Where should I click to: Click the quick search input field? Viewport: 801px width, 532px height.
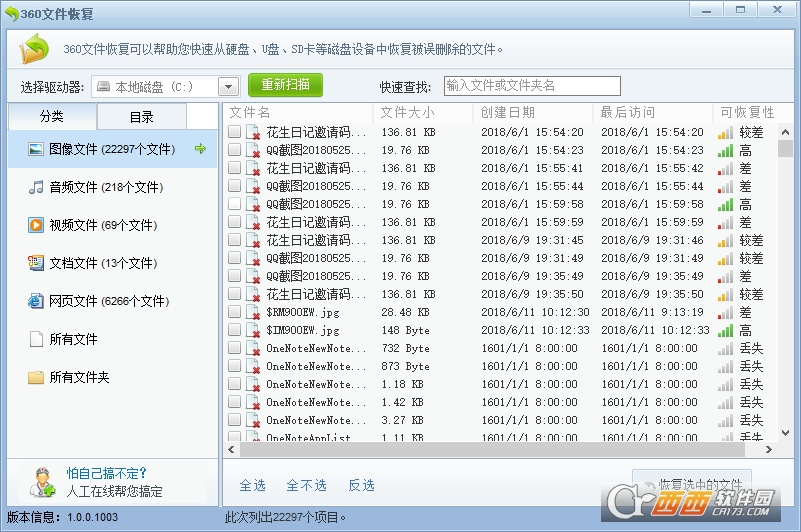(531, 86)
